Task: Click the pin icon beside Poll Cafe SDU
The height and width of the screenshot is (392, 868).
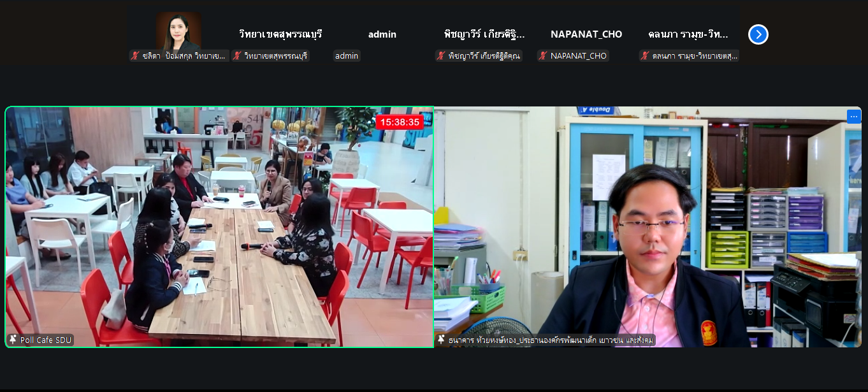Action: (x=13, y=340)
